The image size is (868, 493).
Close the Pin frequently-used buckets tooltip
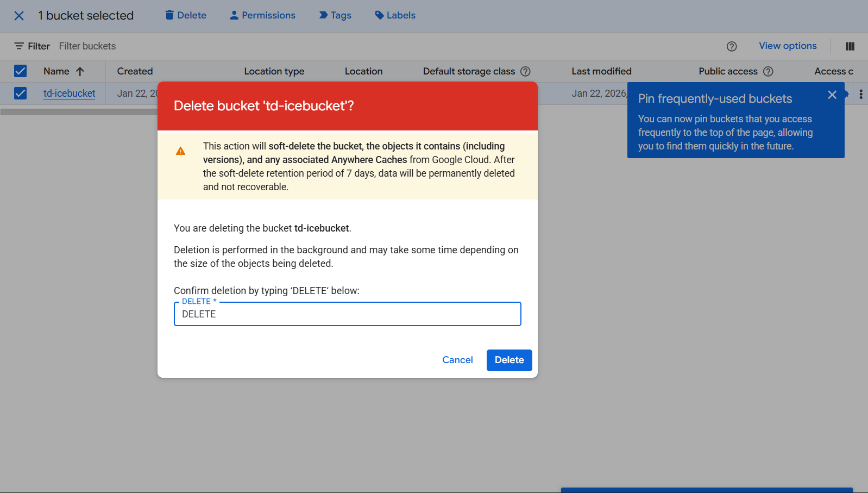pyautogui.click(x=832, y=95)
